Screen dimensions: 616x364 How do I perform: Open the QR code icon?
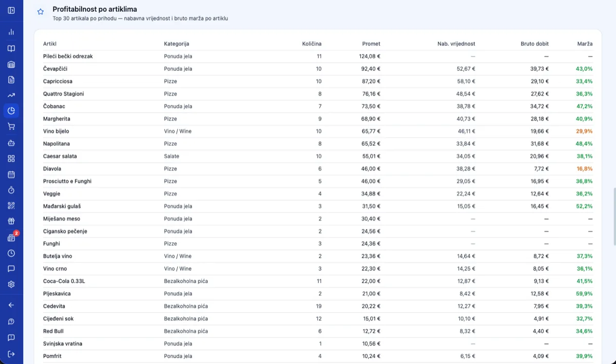point(11,206)
